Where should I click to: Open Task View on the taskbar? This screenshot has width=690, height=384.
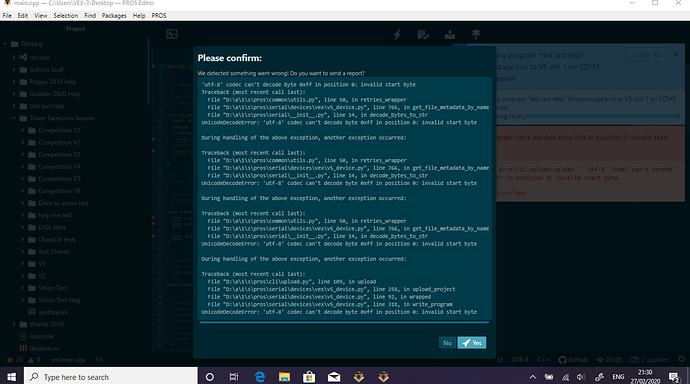coord(234,377)
